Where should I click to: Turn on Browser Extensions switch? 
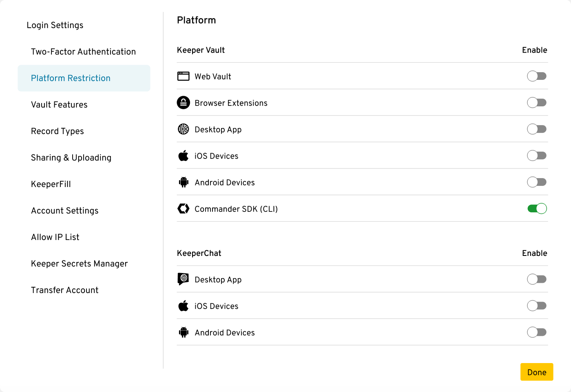click(x=537, y=103)
